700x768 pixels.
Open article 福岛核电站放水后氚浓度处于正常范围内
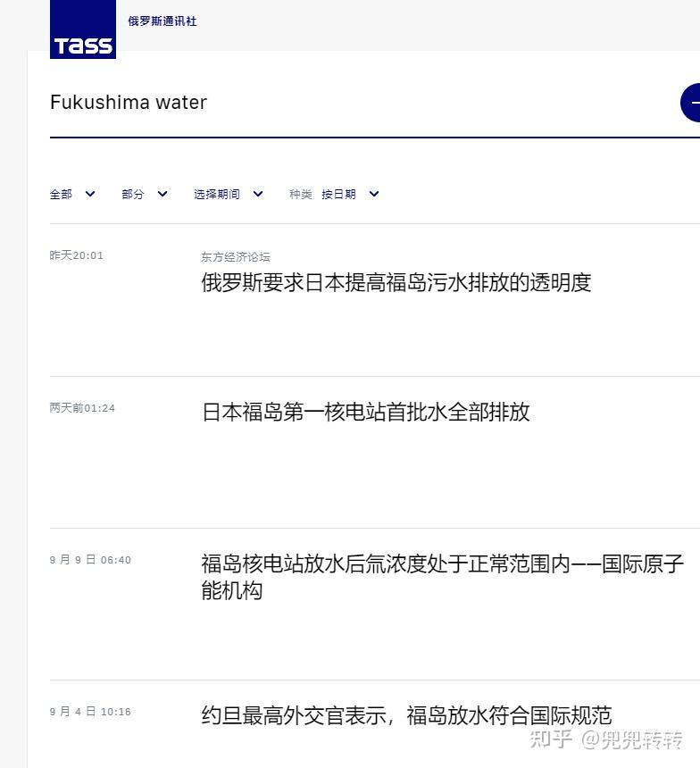[442, 577]
